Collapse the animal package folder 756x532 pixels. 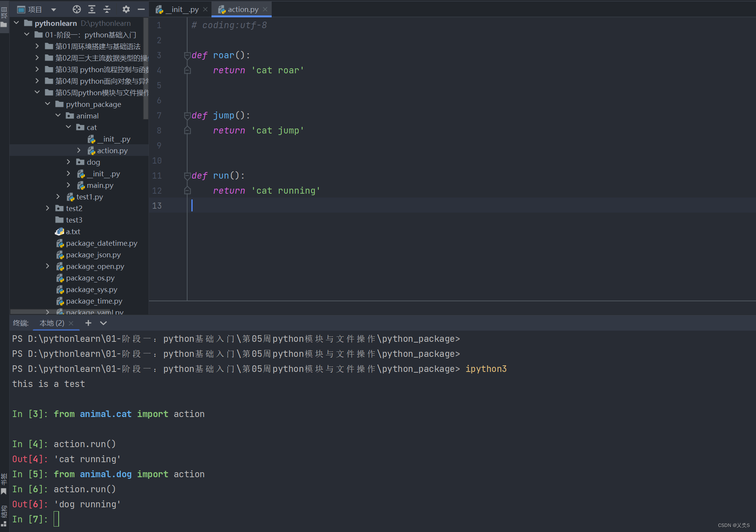click(x=58, y=116)
